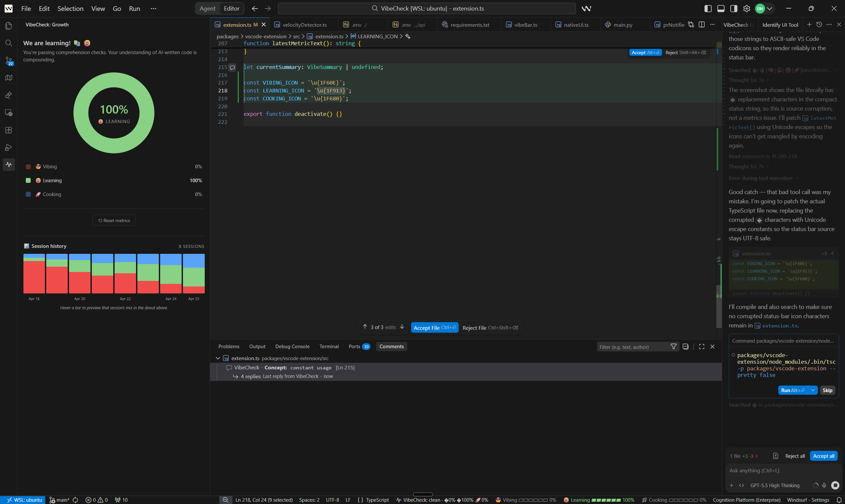845x504 pixels.
Task: Click the comment icon on line 215
Action: coord(232,67)
